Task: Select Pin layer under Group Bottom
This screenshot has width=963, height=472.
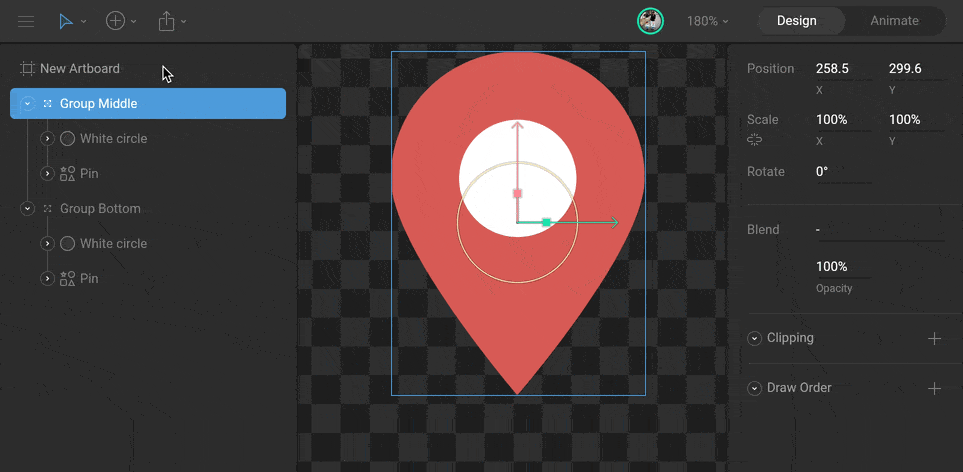Action: (x=89, y=279)
